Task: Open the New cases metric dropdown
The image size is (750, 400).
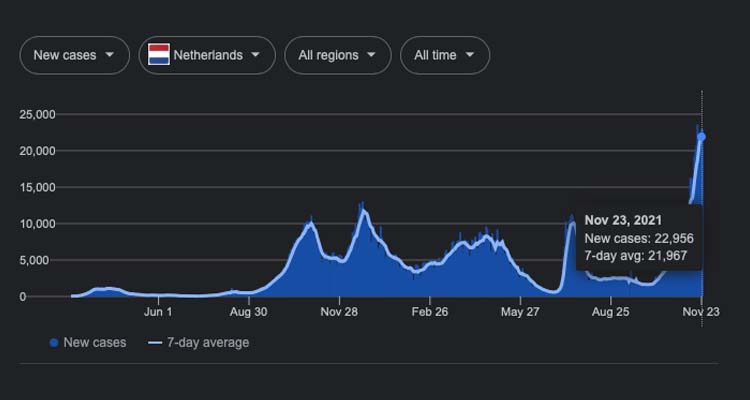Action: click(75, 55)
